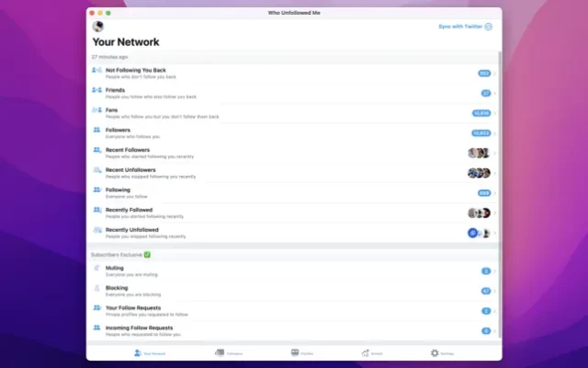Screen dimensions: 588x368
Task: Click the Muting row icon
Action: [96, 269]
